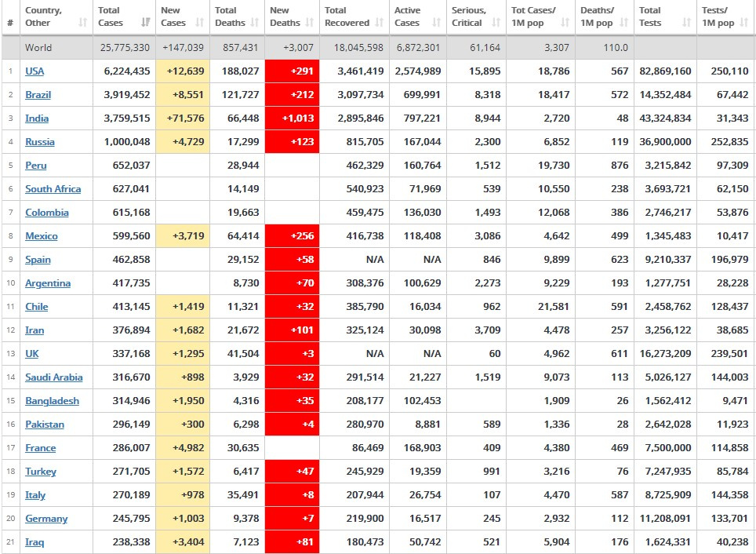Open the France country link
This screenshot has height=554, width=756.
coord(41,448)
